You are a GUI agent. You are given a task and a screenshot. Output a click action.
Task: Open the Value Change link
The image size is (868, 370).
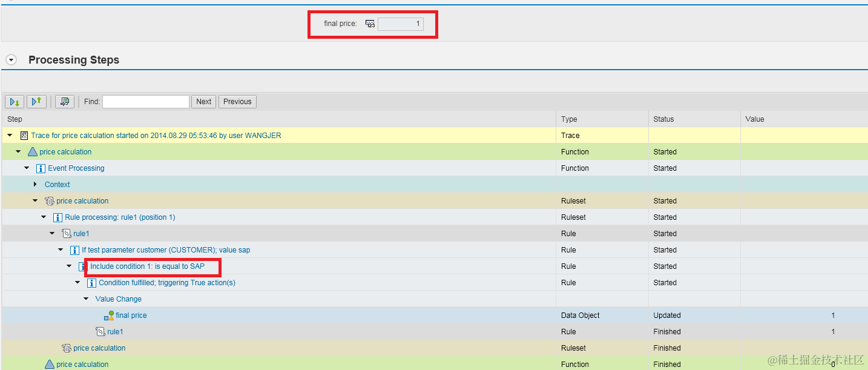pyautogui.click(x=119, y=299)
